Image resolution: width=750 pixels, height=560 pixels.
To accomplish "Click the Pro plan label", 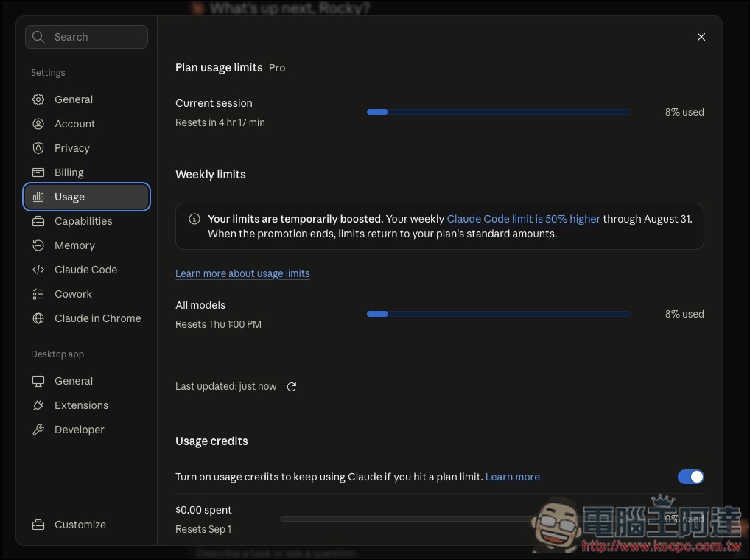I will (277, 68).
